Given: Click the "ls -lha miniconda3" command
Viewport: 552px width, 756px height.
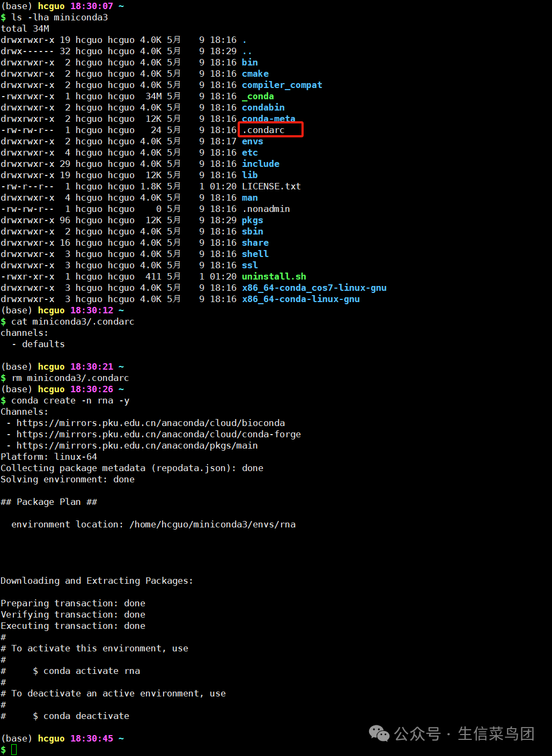Looking at the screenshot, I should coord(60,17).
